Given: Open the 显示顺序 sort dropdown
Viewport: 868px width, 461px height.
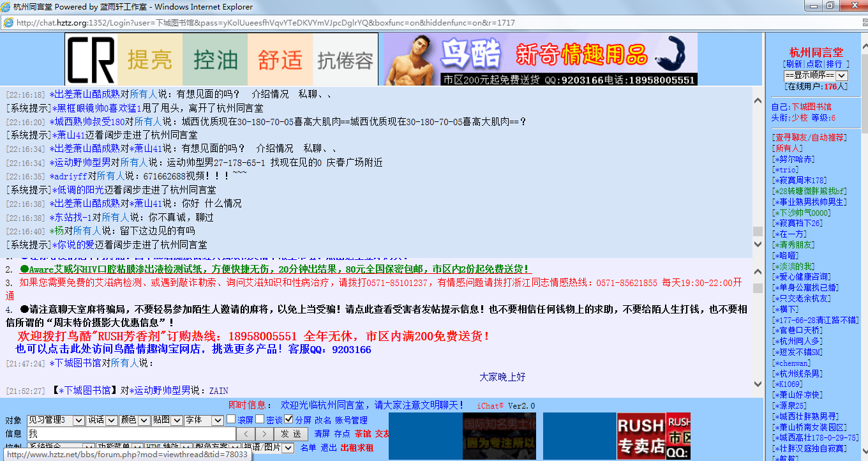Looking at the screenshot, I should pyautogui.click(x=816, y=75).
